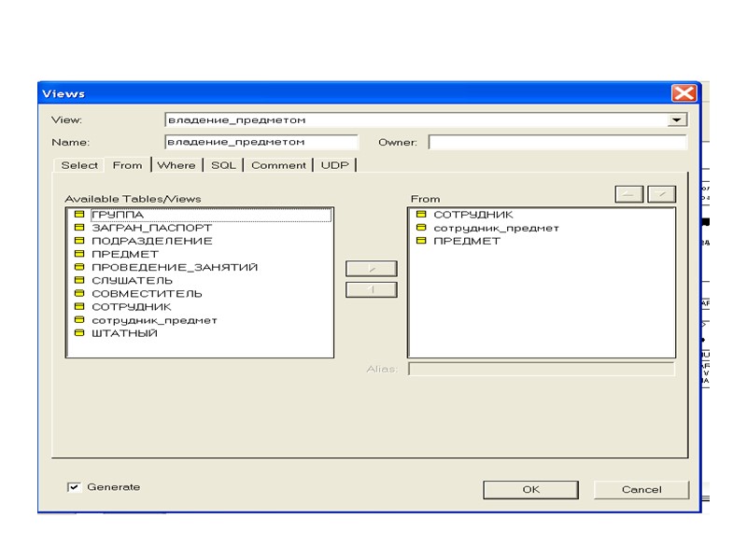Viewport: 747px width, 560px height.
Task: Select СЛУШАТЕЛЬ in Available Tables
Action: 132,281
